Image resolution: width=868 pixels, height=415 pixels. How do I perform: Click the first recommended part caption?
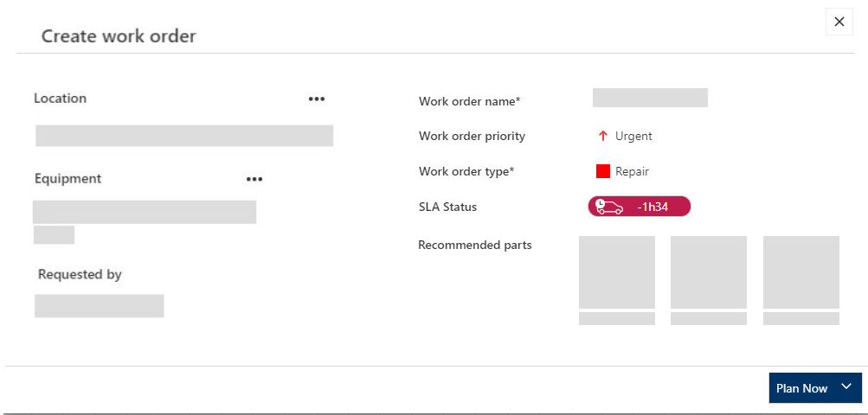click(617, 319)
